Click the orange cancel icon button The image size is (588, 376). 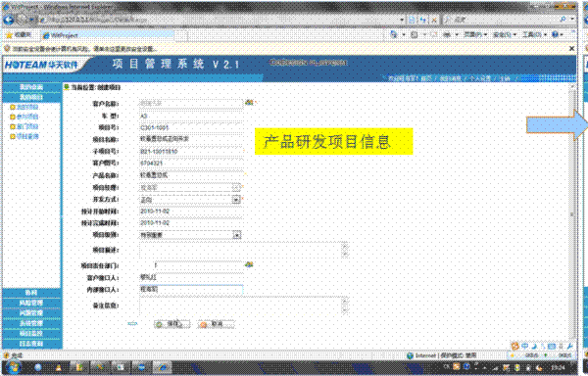point(203,325)
